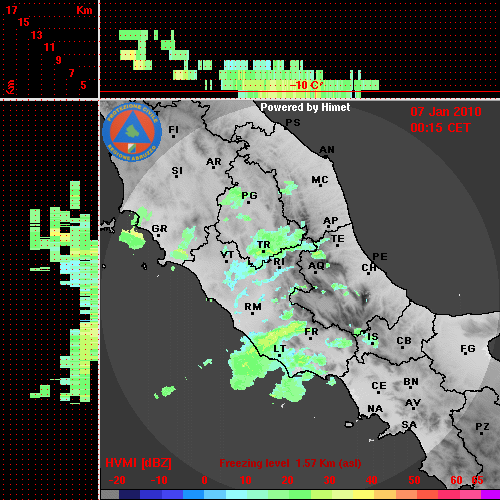Click the VT city label
The image size is (500, 500).
click(227, 255)
